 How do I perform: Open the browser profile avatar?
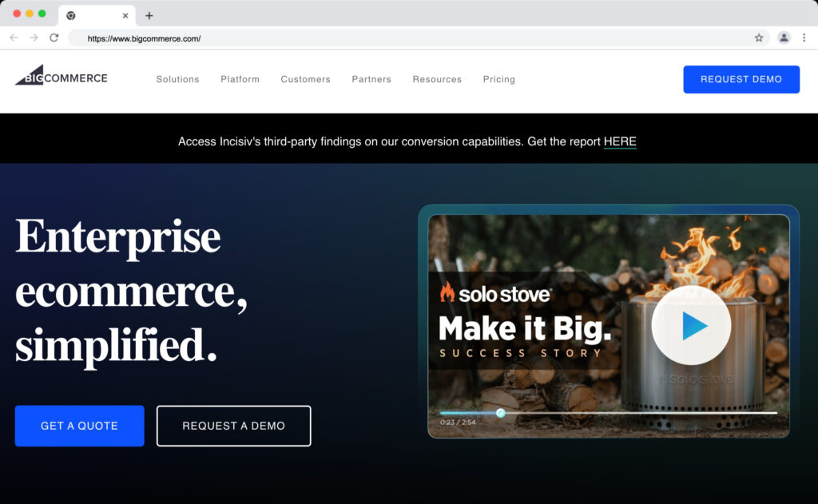tap(784, 38)
